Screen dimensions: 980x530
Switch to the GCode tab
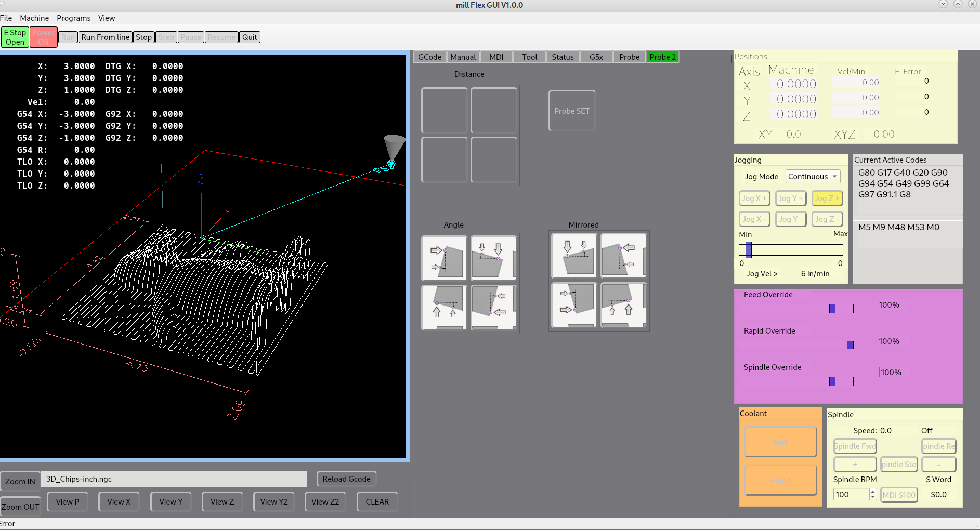430,57
